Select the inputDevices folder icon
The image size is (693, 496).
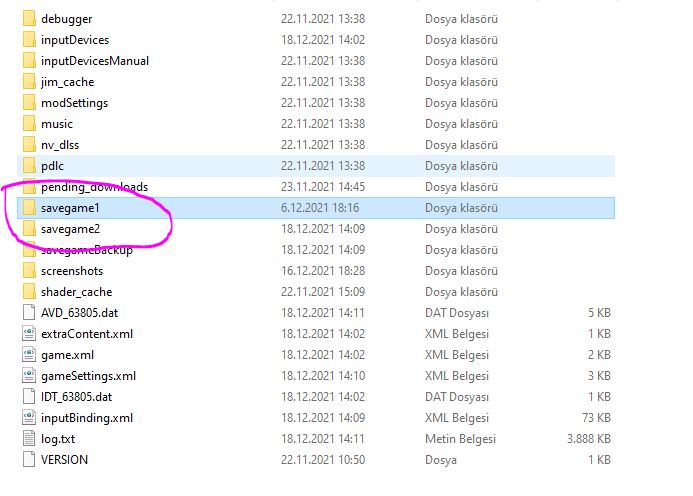(x=29, y=40)
